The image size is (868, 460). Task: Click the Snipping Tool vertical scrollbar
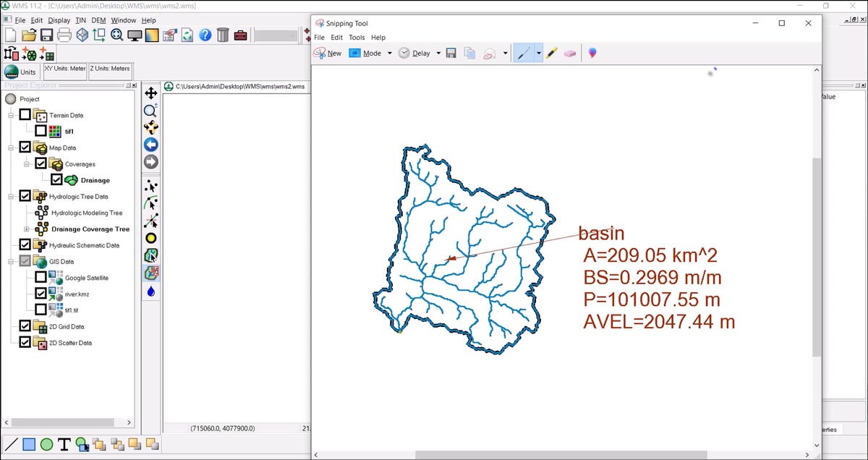[817, 253]
